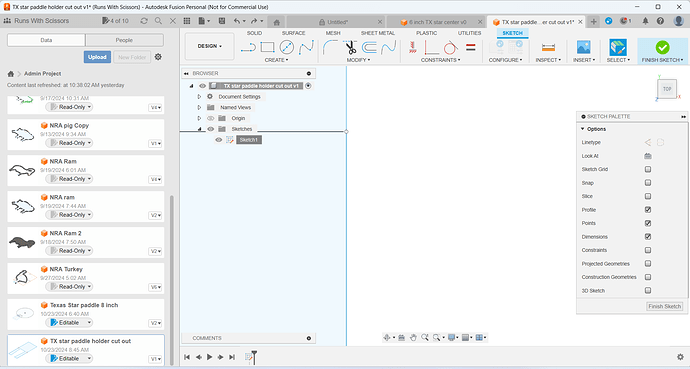Open the Measure tool under Inspect
Screen dimensions: 690x369
point(548,47)
